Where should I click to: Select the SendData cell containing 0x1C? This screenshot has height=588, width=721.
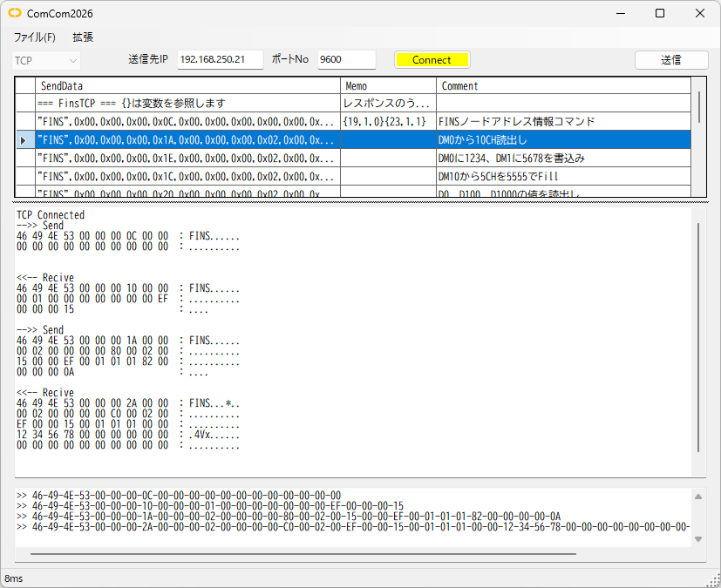pos(187,176)
